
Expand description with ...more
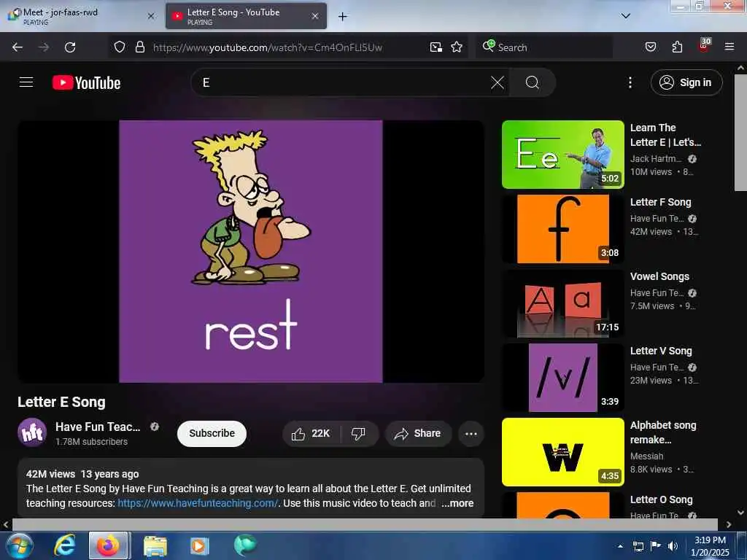point(457,503)
